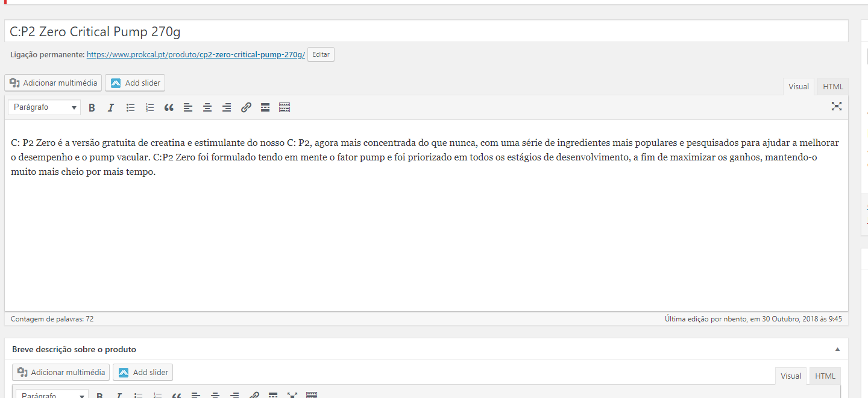
Task: Click Add slider above main editor
Action: pyautogui.click(x=135, y=83)
